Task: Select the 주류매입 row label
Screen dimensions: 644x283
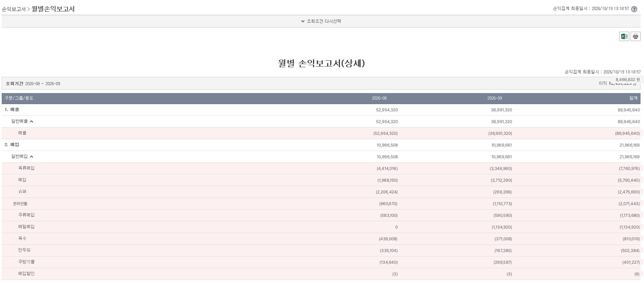Action: point(27,215)
